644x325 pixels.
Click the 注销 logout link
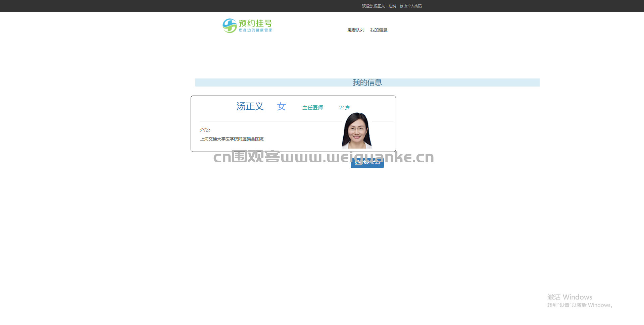point(392,6)
